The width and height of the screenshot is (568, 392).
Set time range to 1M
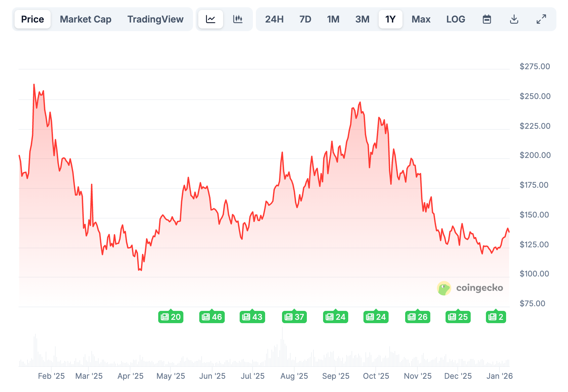click(x=333, y=19)
